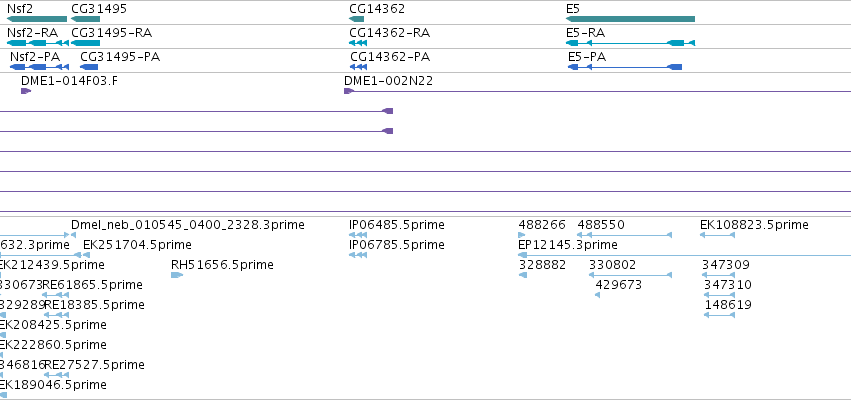The image size is (851, 400).
Task: Click the CG31495 gene feature
Action: pyautogui.click(x=85, y=19)
